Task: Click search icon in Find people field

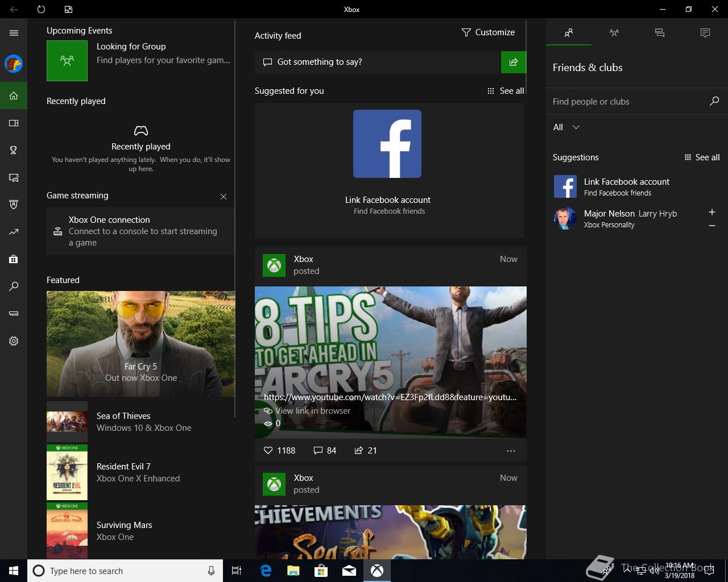Action: point(714,101)
